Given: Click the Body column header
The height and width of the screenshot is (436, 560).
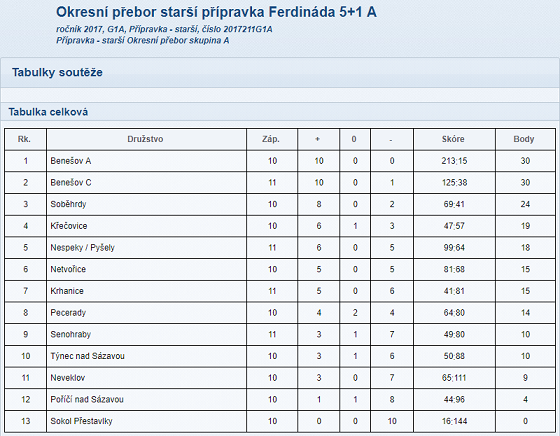Looking at the screenshot, I should [524, 139].
